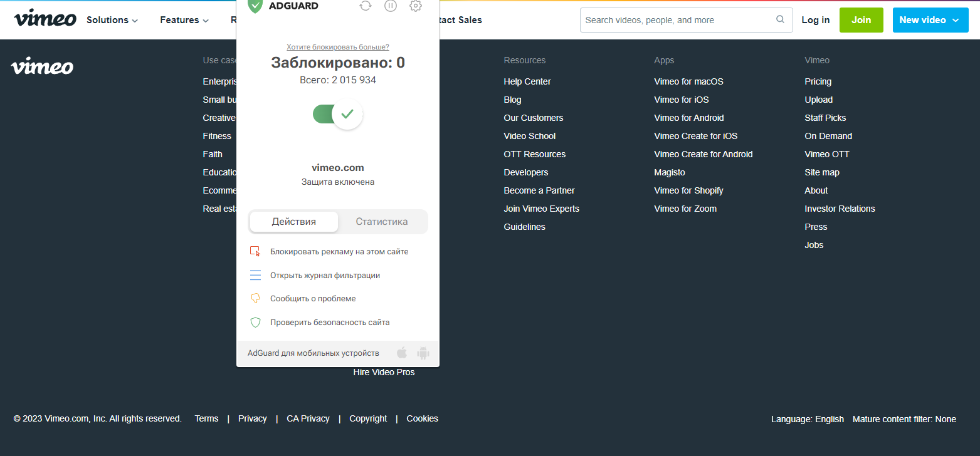980x456 pixels.
Task: Click the AdGuard refresh filters icon
Action: (x=366, y=6)
